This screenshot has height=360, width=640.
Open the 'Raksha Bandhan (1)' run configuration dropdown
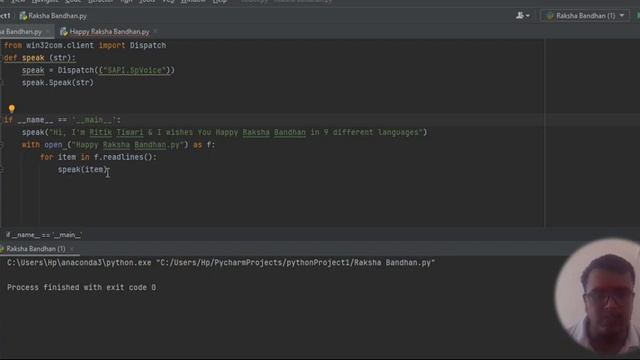click(585, 16)
